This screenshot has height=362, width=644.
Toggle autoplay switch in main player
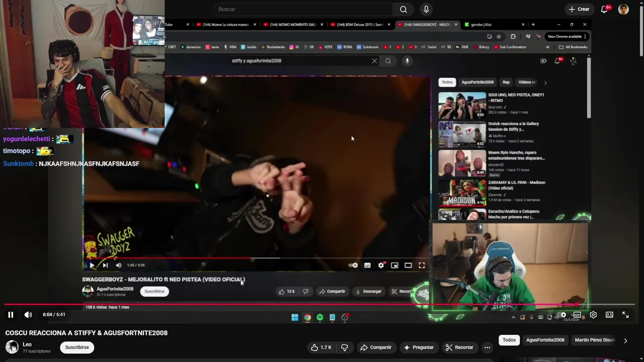561,315
